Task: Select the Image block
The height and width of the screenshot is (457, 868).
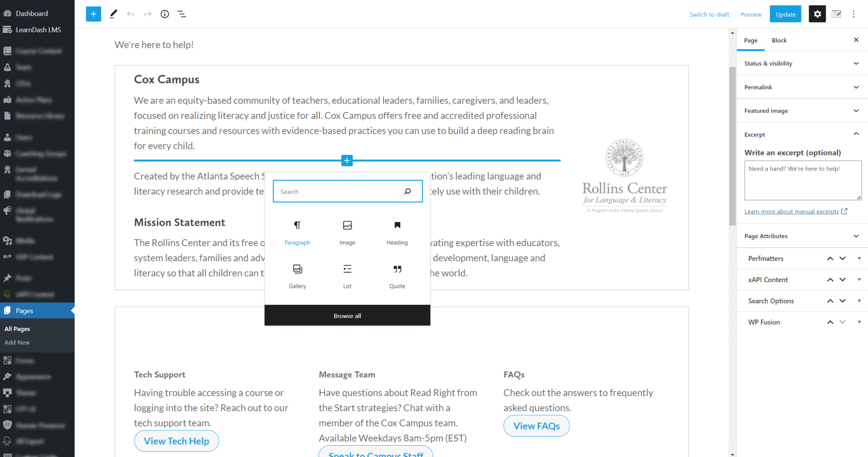Action: [x=347, y=232]
